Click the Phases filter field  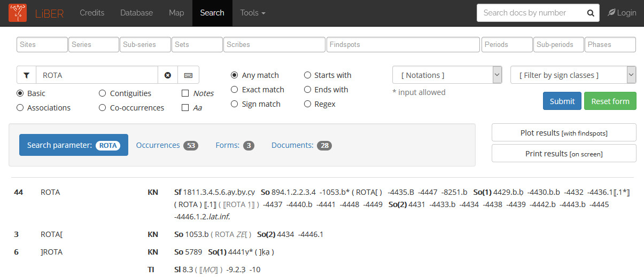point(610,44)
